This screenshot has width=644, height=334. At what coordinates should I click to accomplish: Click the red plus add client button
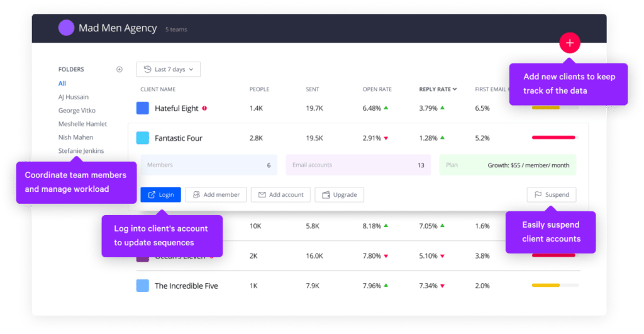click(569, 43)
